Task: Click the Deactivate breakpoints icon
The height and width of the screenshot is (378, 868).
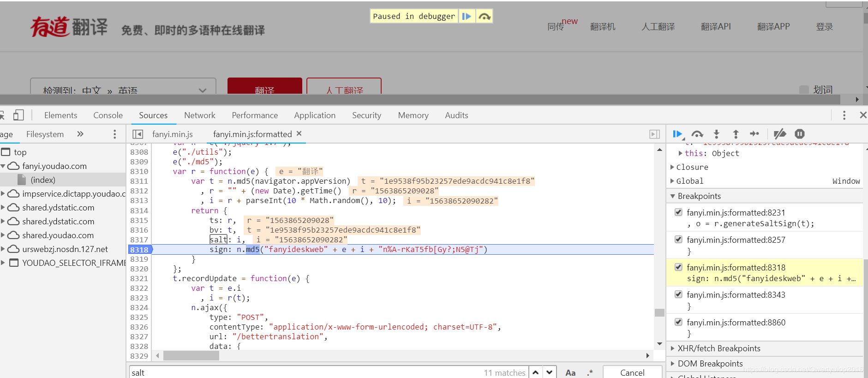Action: 779,134
